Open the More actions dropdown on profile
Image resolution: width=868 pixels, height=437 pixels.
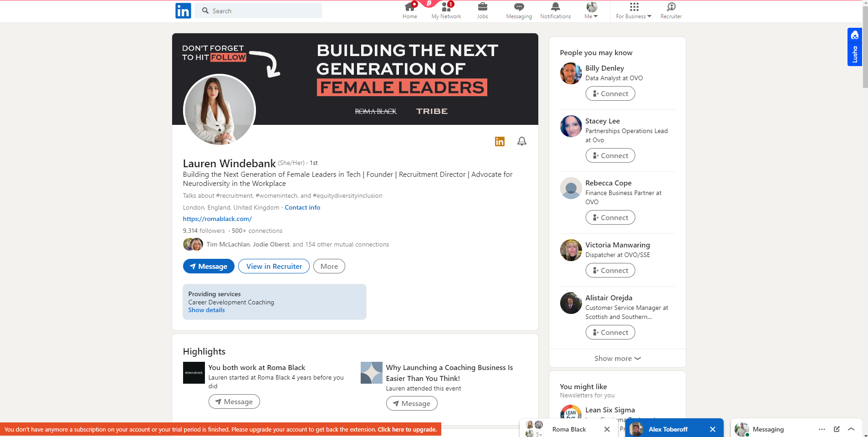(x=329, y=266)
